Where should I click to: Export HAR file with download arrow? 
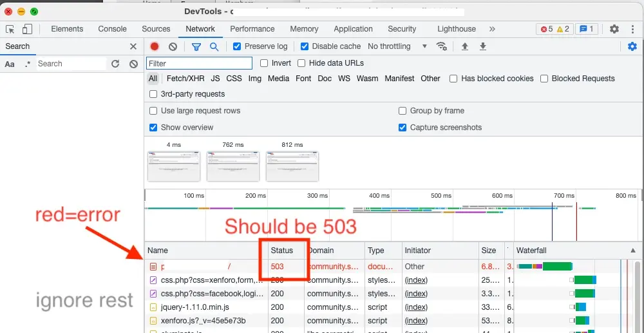483,46
